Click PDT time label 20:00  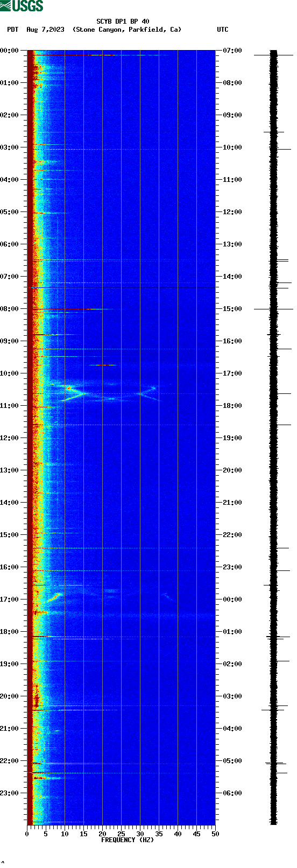(10, 696)
